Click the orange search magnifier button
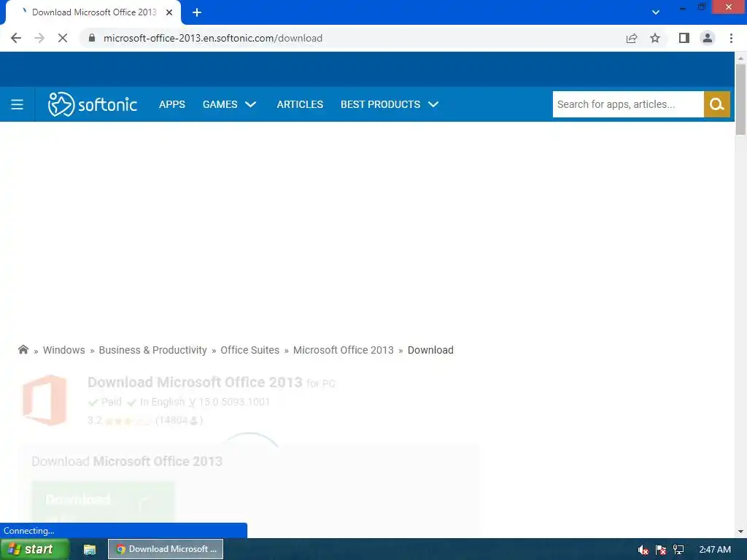Screen dimensions: 747x560 [717, 104]
